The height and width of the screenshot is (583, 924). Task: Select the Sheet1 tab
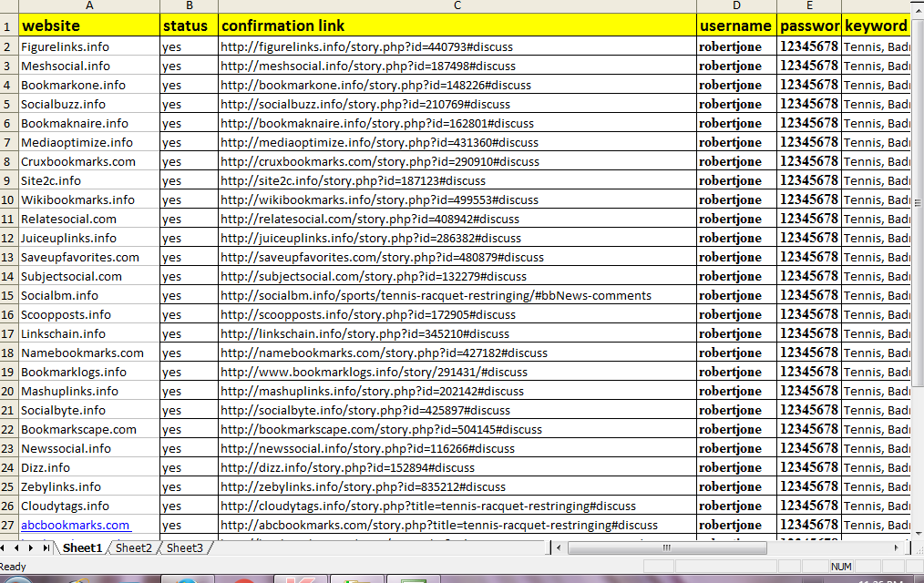coord(83,548)
